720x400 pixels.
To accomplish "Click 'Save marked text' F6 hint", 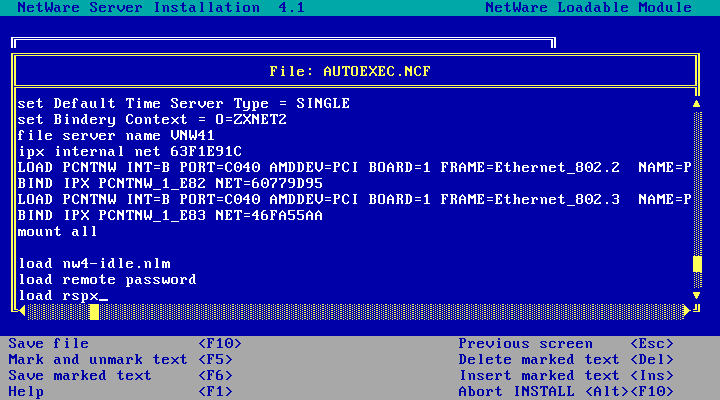I will coord(121,376).
